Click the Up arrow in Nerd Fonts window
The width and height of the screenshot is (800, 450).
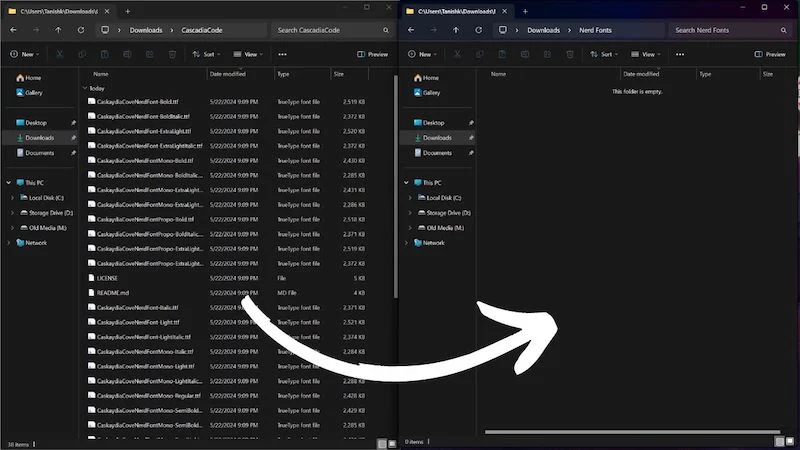tap(456, 30)
